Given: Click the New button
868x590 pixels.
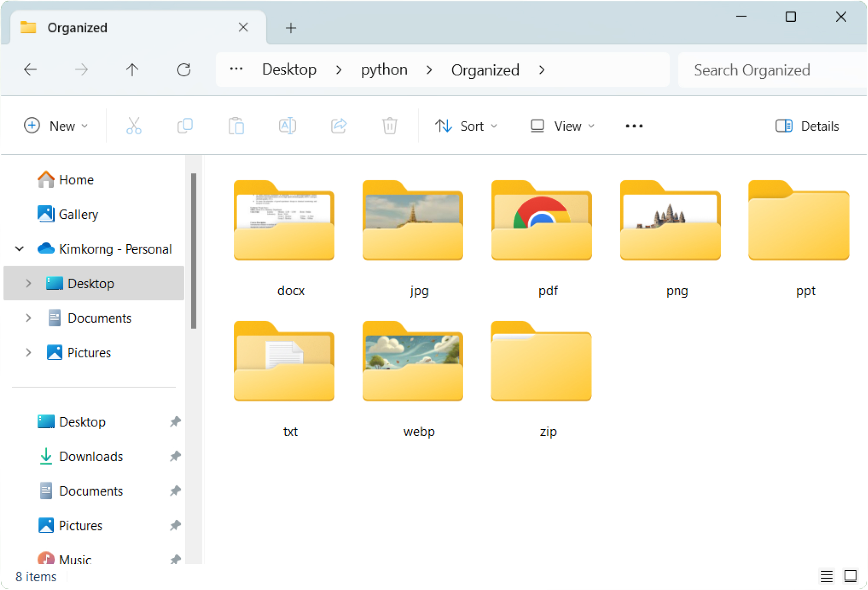Looking at the screenshot, I should point(56,126).
